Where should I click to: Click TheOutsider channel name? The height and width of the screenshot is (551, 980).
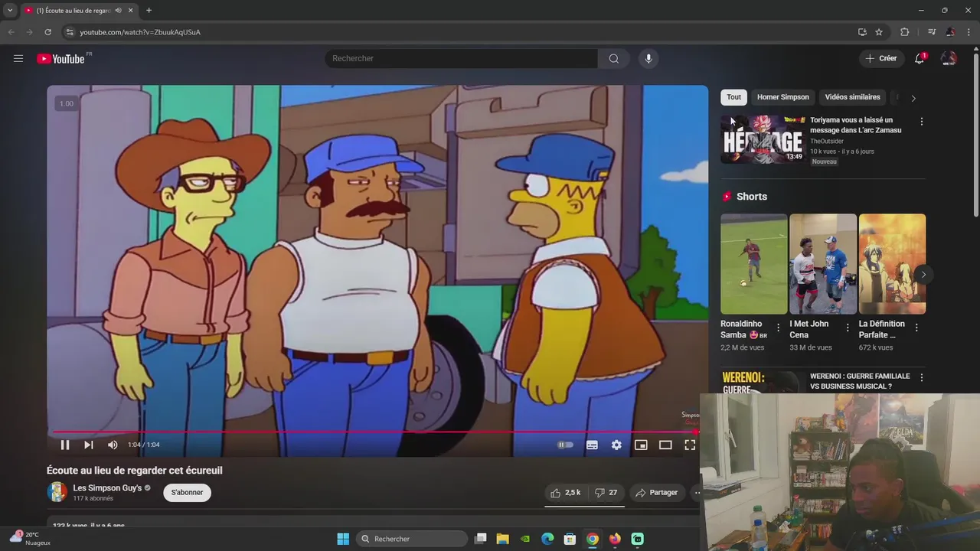click(827, 142)
